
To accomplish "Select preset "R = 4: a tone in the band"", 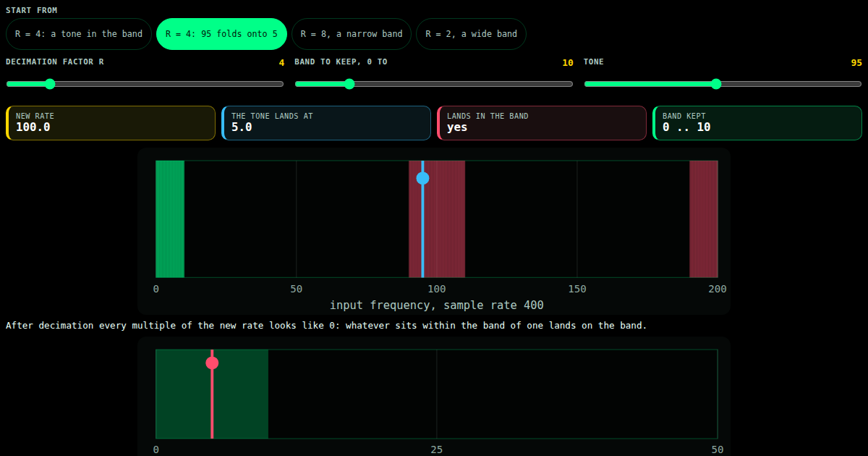I will [79, 34].
